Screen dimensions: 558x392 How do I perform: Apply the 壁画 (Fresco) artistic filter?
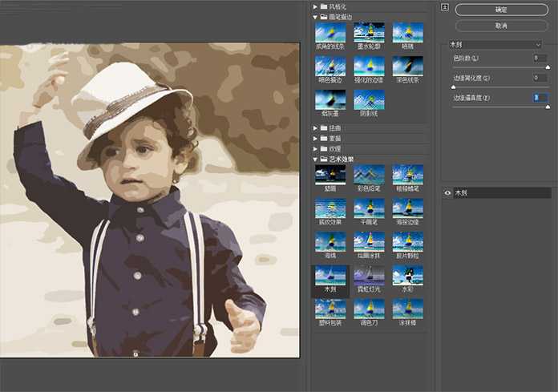point(330,174)
